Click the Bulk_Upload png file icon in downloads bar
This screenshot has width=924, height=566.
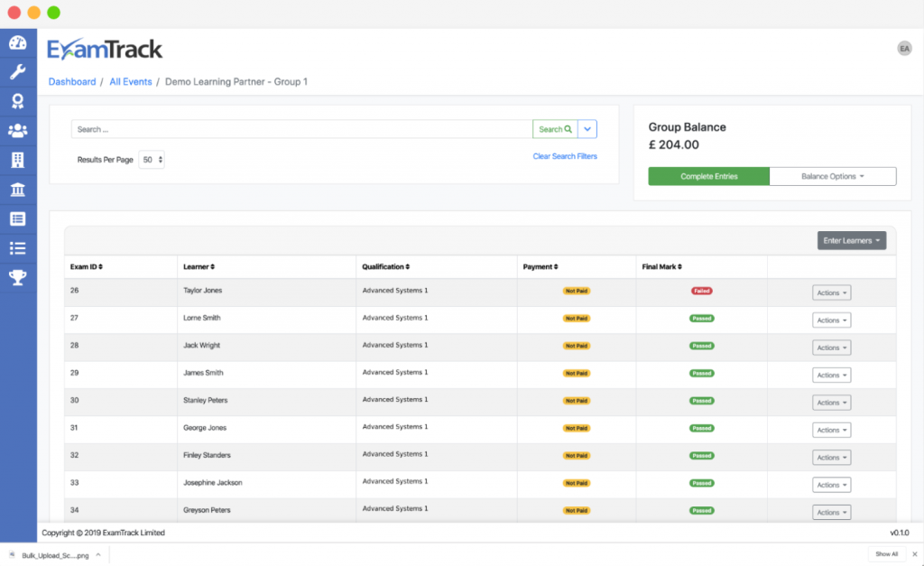(12, 555)
